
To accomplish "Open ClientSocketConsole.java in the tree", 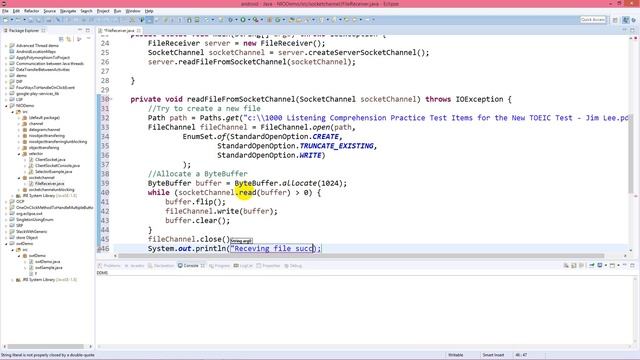I will [x=57, y=166].
